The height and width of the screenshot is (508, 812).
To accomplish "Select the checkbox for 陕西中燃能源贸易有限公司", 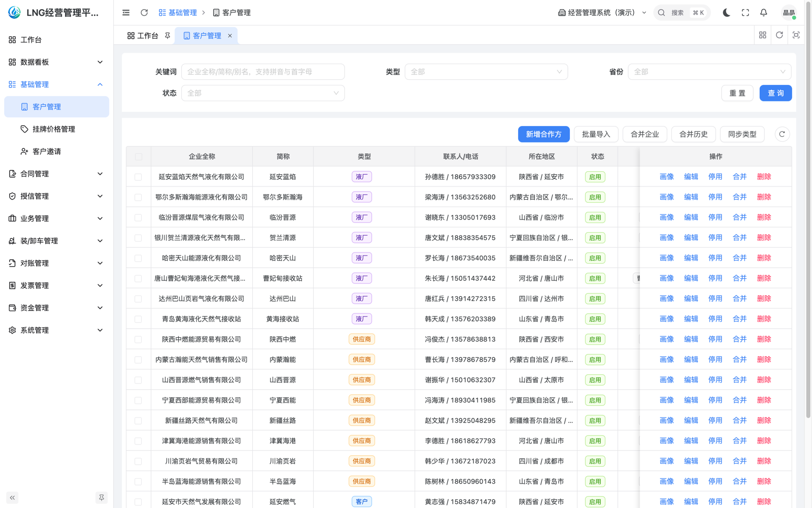I will pos(138,340).
